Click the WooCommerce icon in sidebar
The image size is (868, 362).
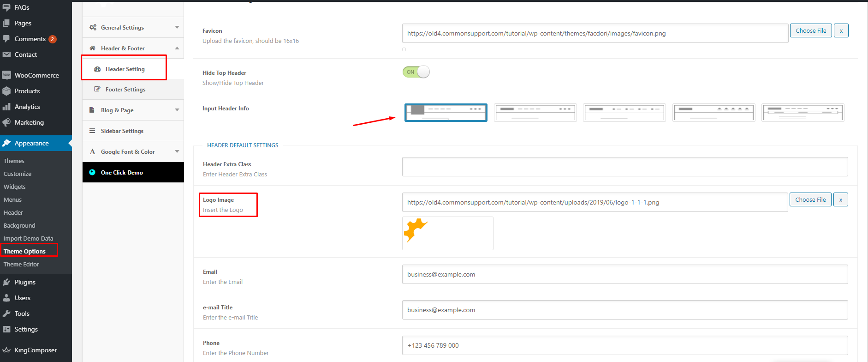(6, 75)
